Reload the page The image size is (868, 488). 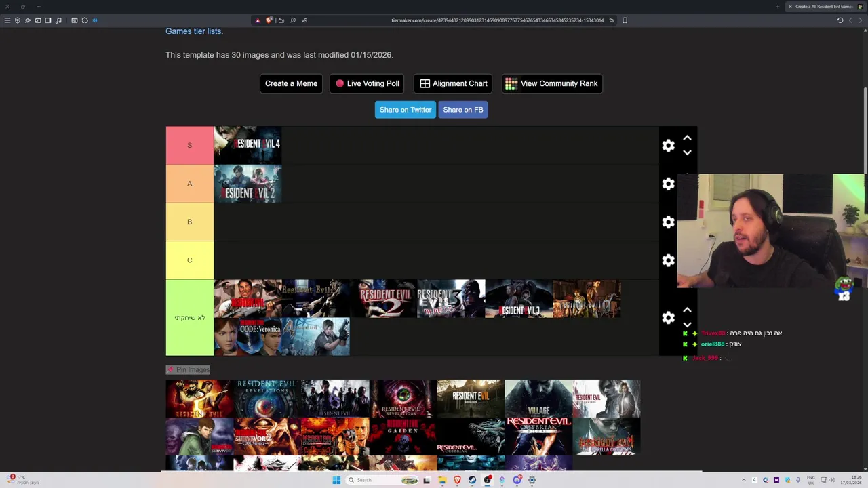pos(840,20)
